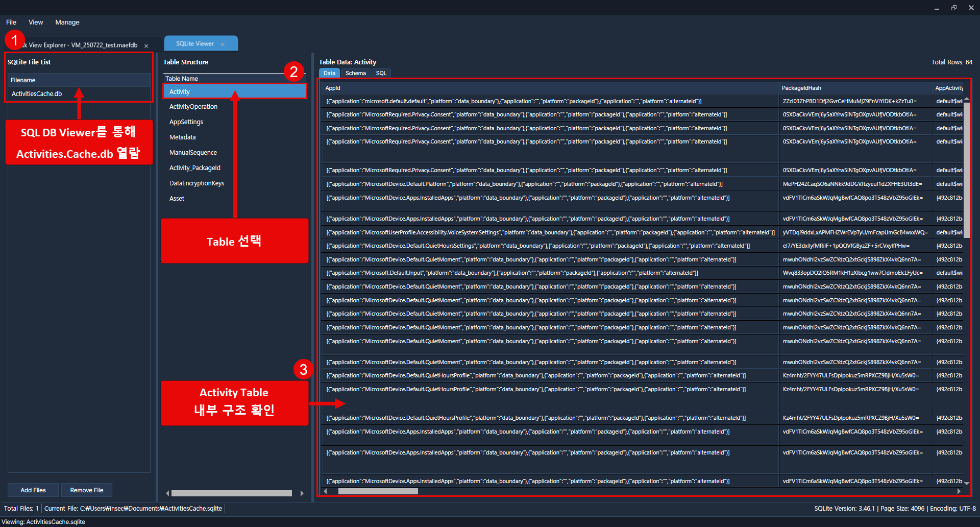Open the Manage menu
980x527 pixels.
click(67, 22)
